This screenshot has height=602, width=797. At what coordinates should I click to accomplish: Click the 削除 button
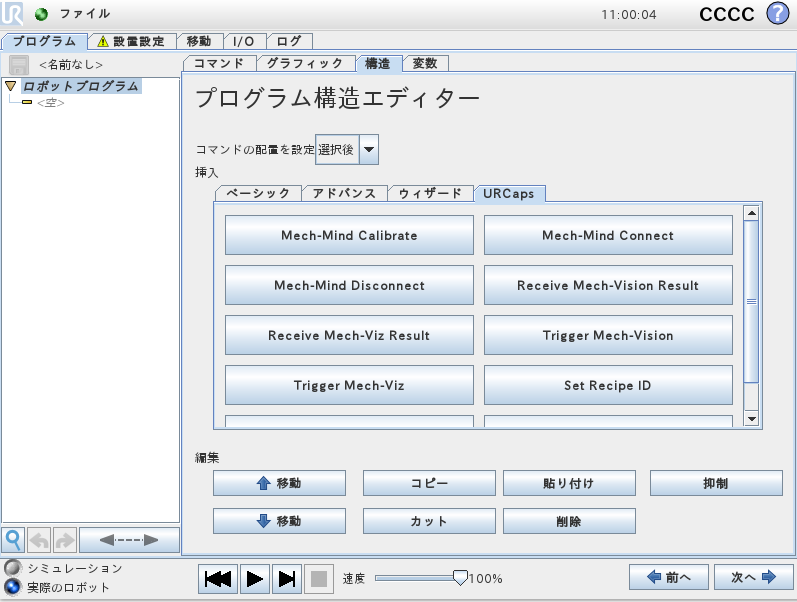[x=569, y=521]
